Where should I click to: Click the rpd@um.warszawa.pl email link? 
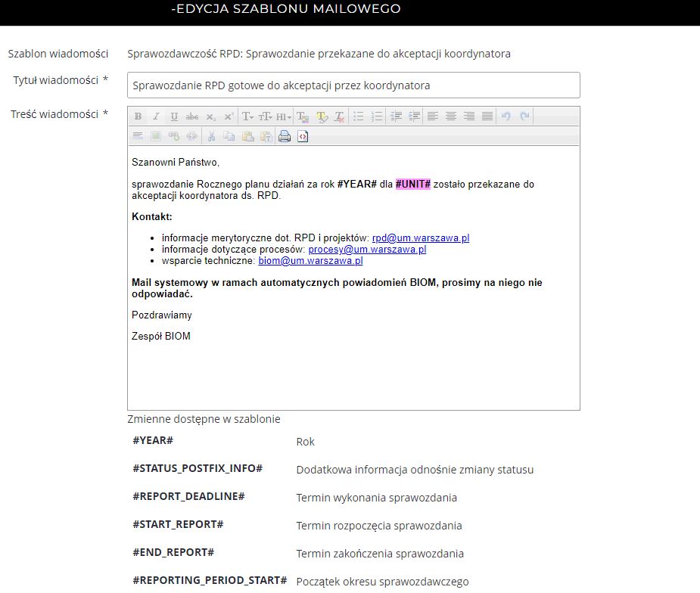421,238
